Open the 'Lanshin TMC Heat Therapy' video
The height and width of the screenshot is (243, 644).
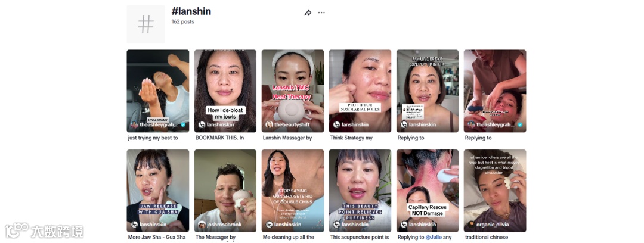[293, 91]
